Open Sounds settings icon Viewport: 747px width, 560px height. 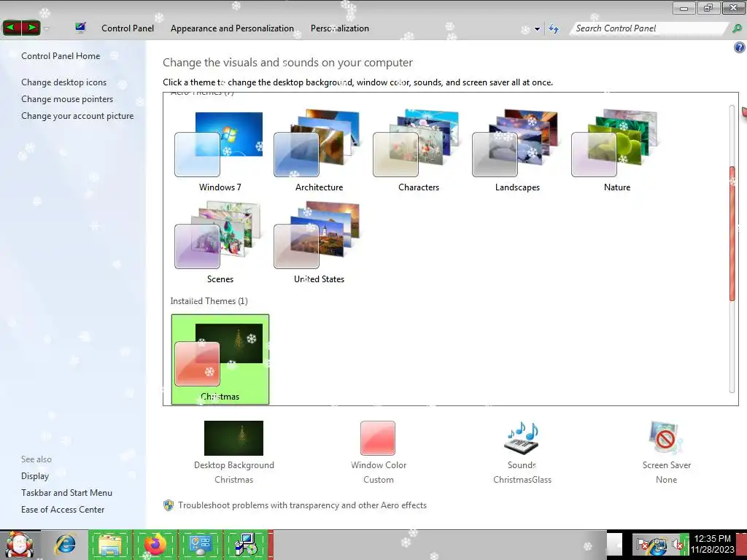(522, 438)
